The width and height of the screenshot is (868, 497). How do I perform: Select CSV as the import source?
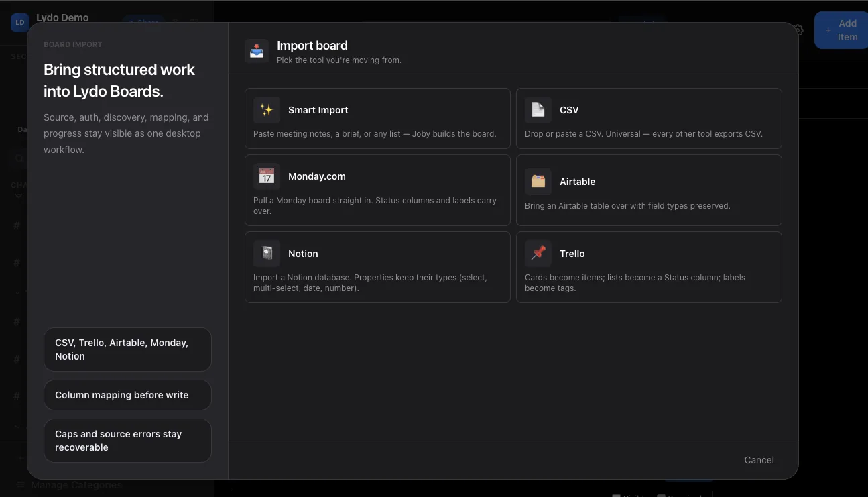[649, 118]
